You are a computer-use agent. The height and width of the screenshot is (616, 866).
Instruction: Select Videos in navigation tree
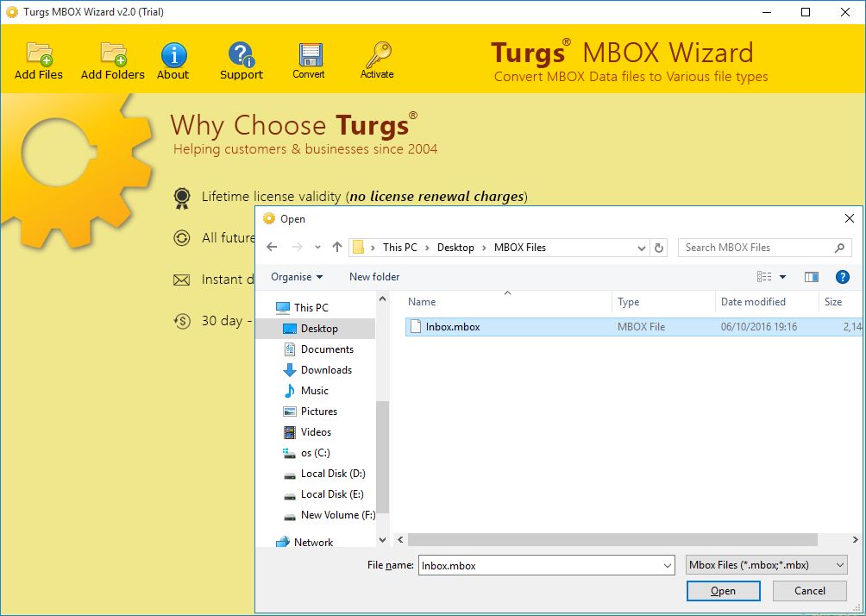(x=316, y=432)
